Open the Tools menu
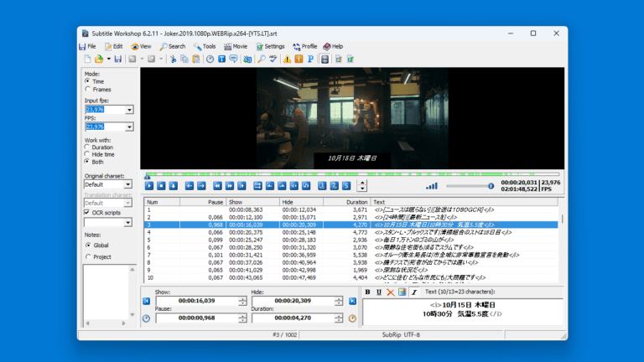This screenshot has width=644, height=362. coord(205,46)
